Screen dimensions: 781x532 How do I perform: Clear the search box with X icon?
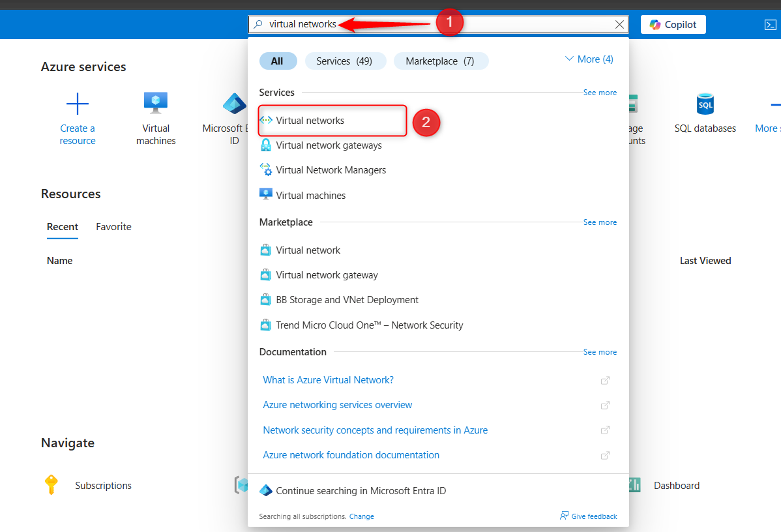pyautogui.click(x=619, y=25)
